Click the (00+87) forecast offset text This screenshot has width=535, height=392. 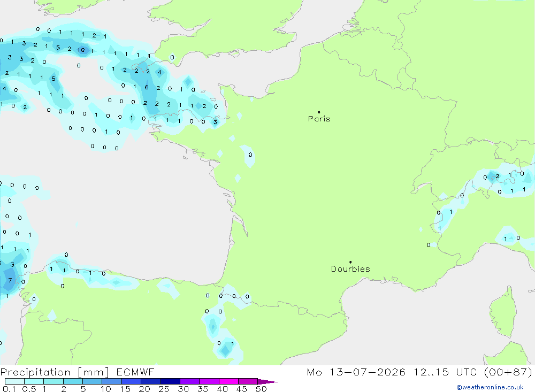click(508, 372)
